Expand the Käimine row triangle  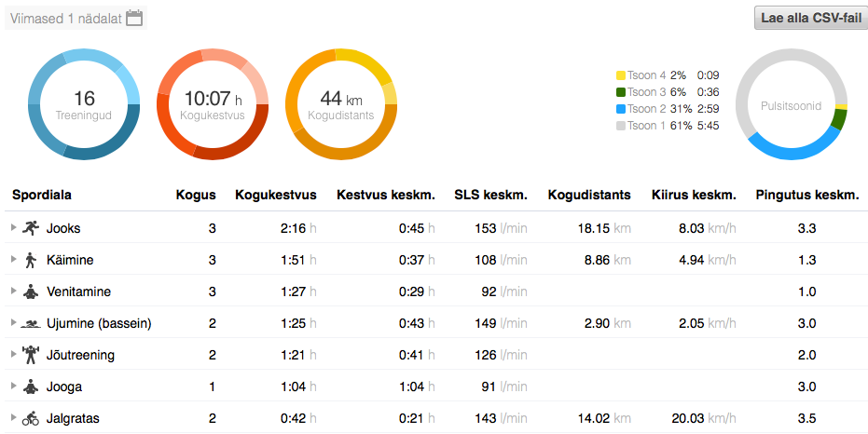[x=13, y=260]
